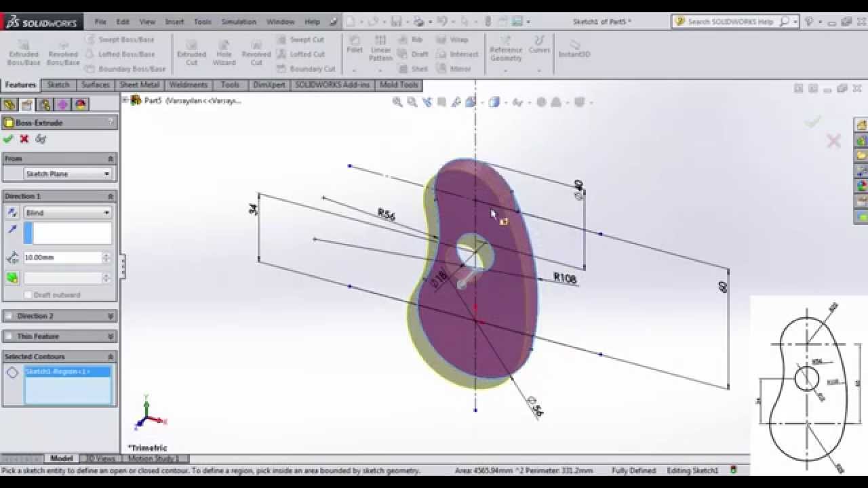Confirm sketch with corner green checkmark
868x488 pixels.
pos(813,122)
